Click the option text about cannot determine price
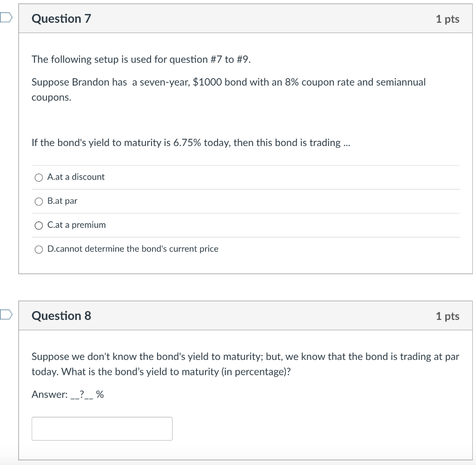Viewport: 476px width, 465px height. (x=132, y=249)
